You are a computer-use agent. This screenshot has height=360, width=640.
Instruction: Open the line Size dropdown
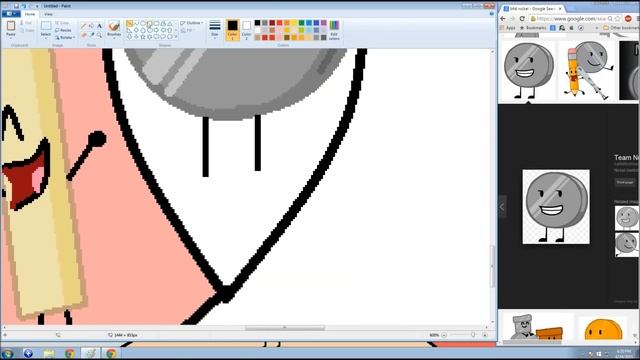(215, 29)
